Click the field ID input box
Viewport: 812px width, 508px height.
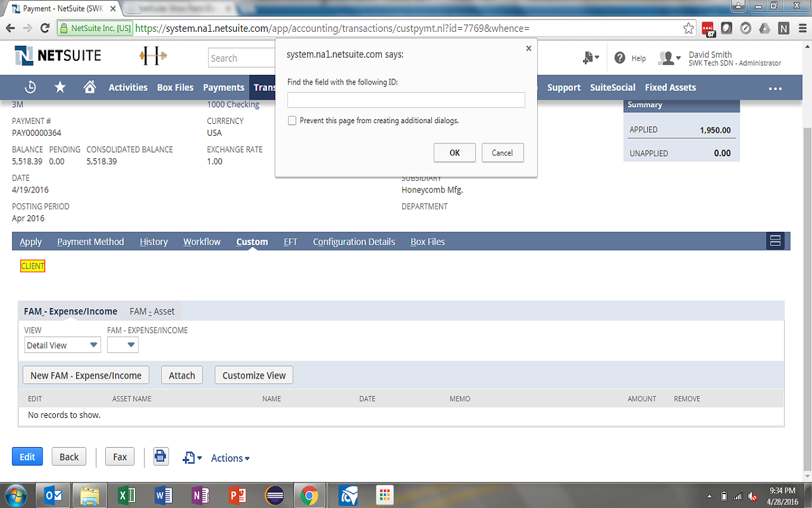[406, 100]
